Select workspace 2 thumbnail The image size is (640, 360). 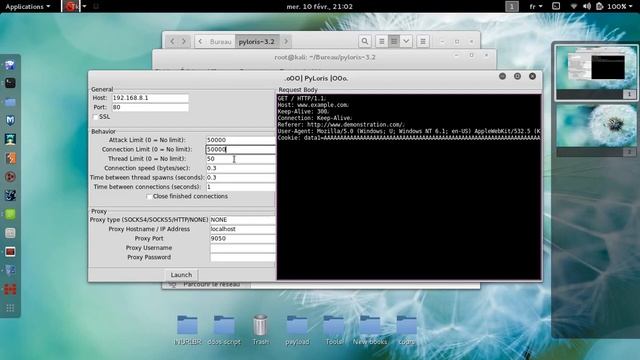tap(596, 130)
